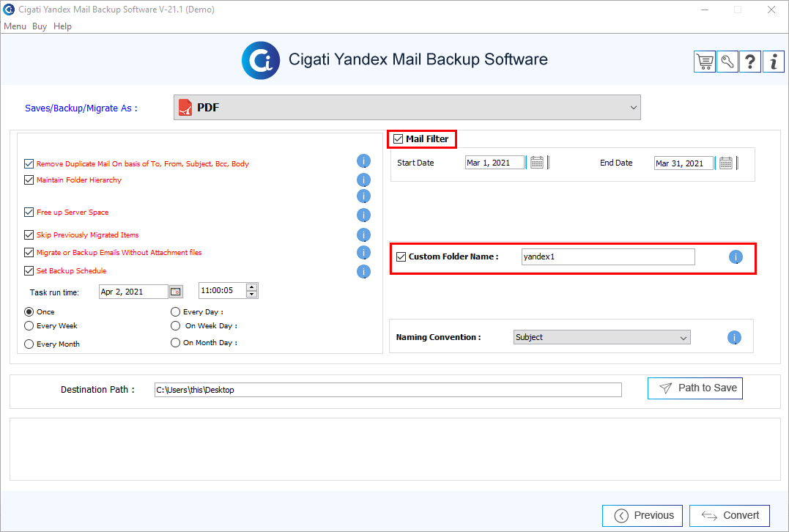Screen dimensions: 789x532
Task: Click the Destination Path label
Action: point(97,390)
